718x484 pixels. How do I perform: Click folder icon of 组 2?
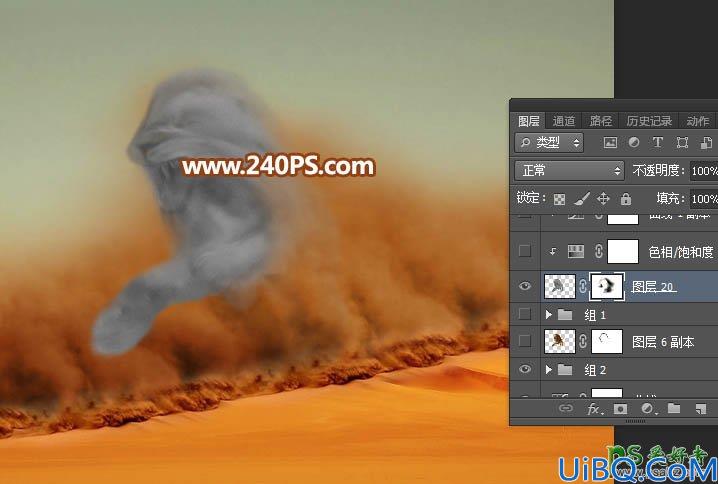[565, 369]
